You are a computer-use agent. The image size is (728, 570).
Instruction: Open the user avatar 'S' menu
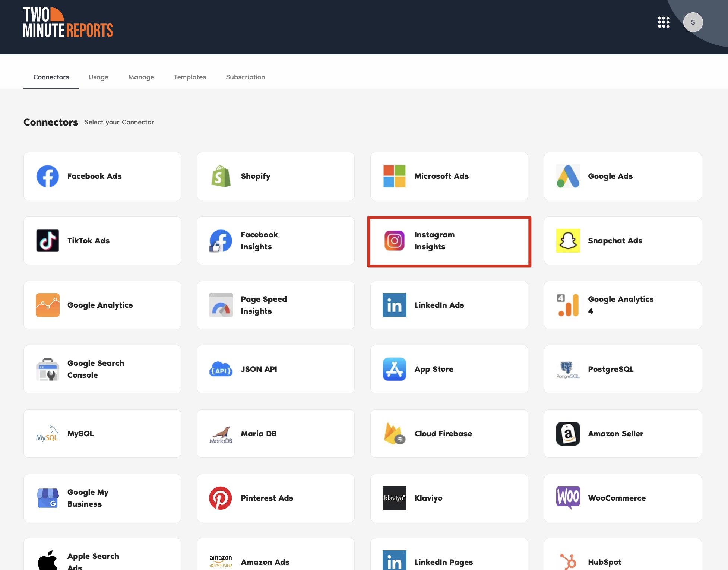[693, 22]
